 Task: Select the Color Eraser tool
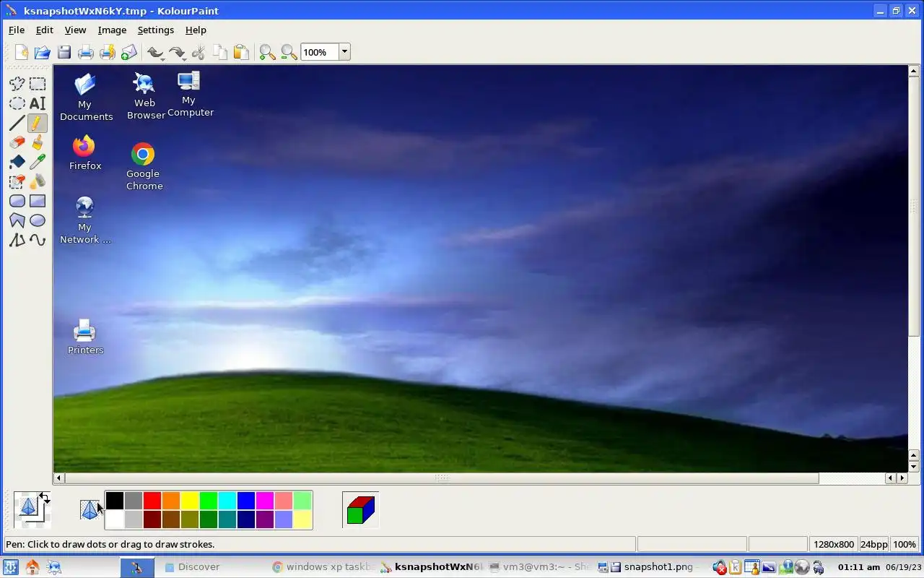(x=17, y=181)
